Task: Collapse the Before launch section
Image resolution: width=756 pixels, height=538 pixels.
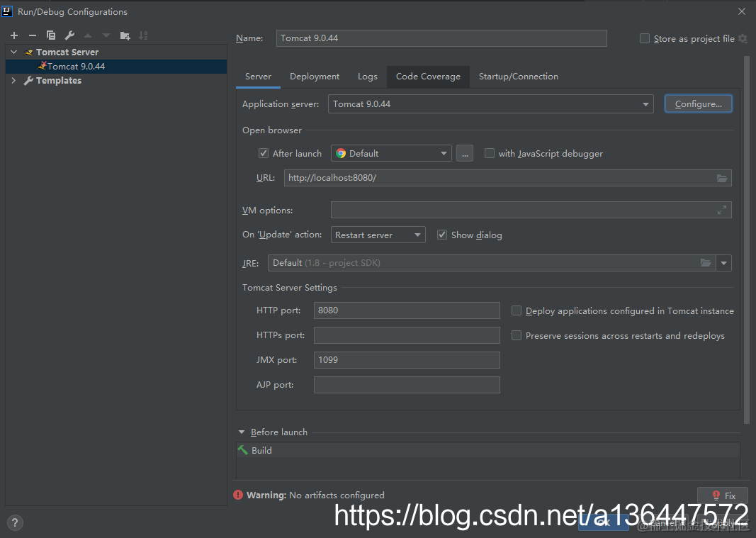Action: [x=242, y=432]
